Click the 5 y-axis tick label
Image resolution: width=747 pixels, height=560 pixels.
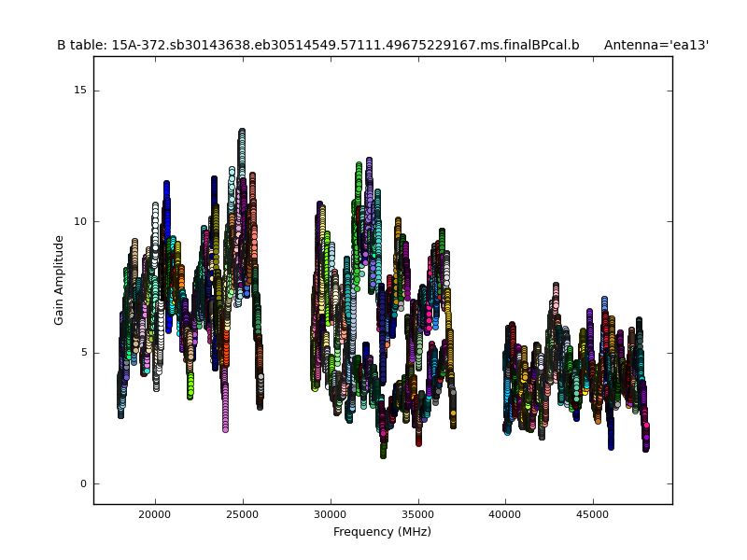[82, 353]
